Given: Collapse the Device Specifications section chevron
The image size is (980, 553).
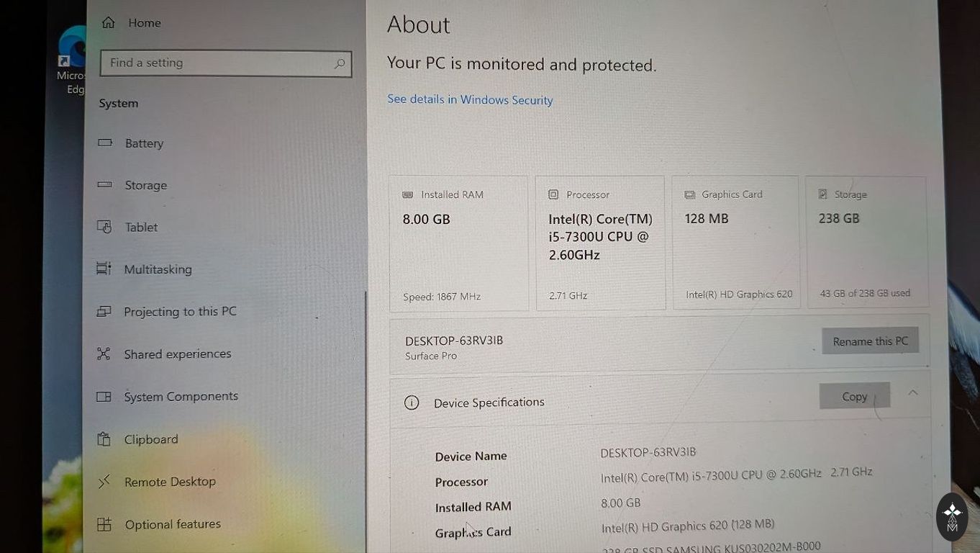Looking at the screenshot, I should 912,393.
